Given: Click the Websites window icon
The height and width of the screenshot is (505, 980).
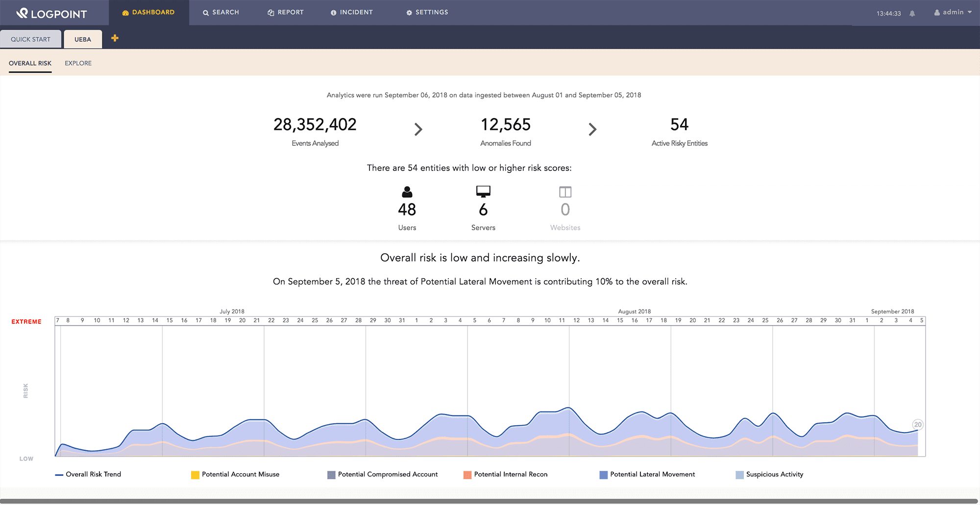Looking at the screenshot, I should tap(565, 192).
